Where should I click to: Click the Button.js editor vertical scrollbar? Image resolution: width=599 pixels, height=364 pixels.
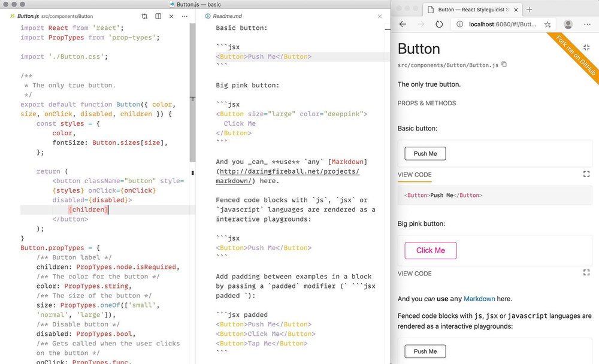point(192,92)
